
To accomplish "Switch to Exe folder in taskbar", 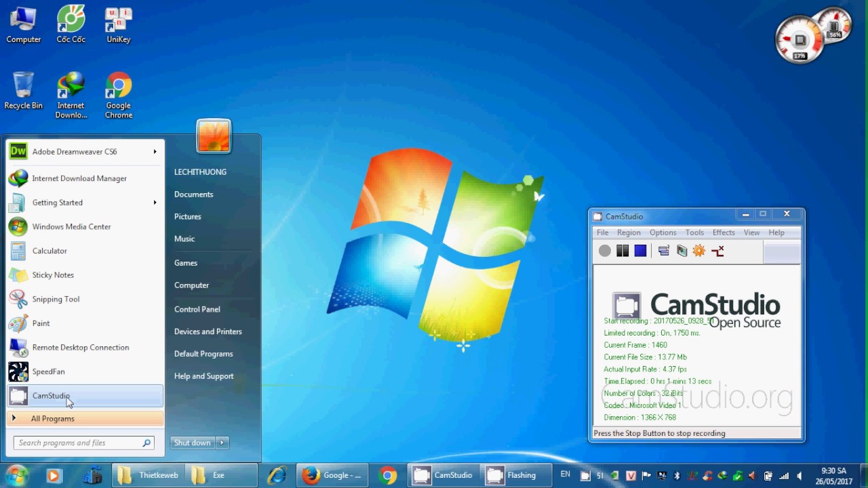I will click(x=222, y=475).
